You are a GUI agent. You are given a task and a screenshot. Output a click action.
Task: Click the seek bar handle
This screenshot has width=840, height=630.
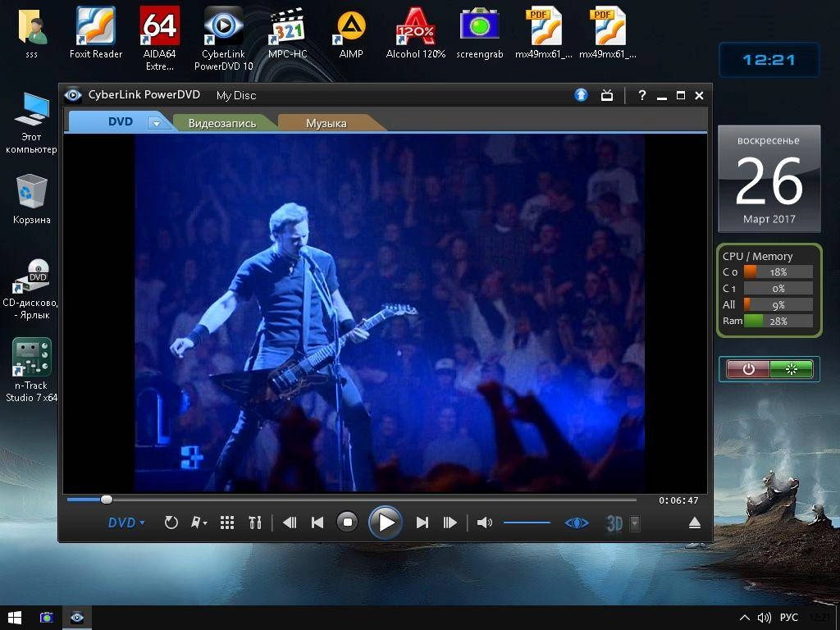click(107, 500)
